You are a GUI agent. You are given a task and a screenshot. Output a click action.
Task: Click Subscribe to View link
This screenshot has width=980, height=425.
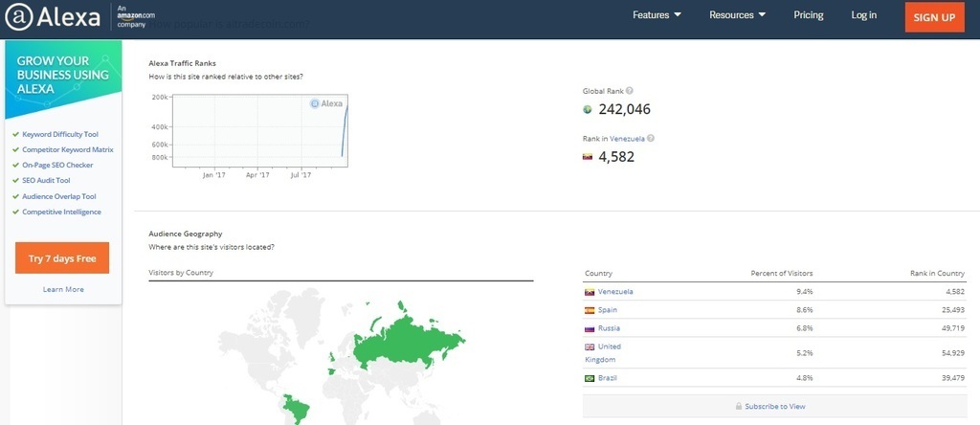pos(775,406)
